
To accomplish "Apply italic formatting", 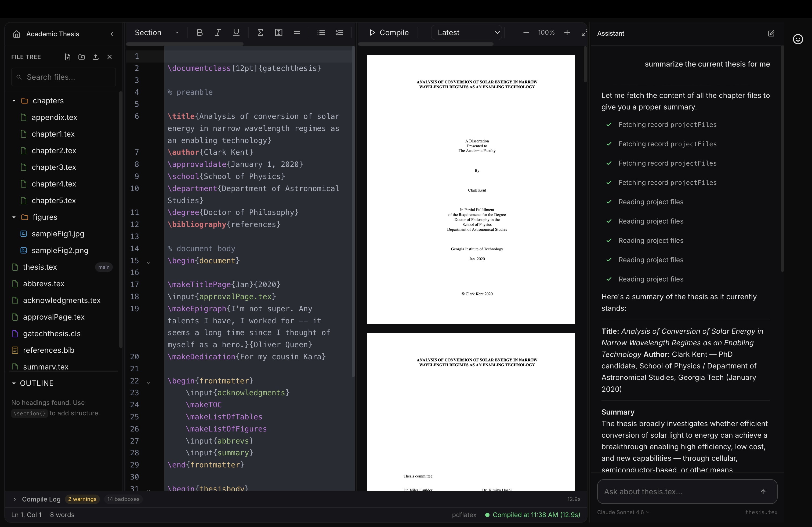I will (x=218, y=32).
